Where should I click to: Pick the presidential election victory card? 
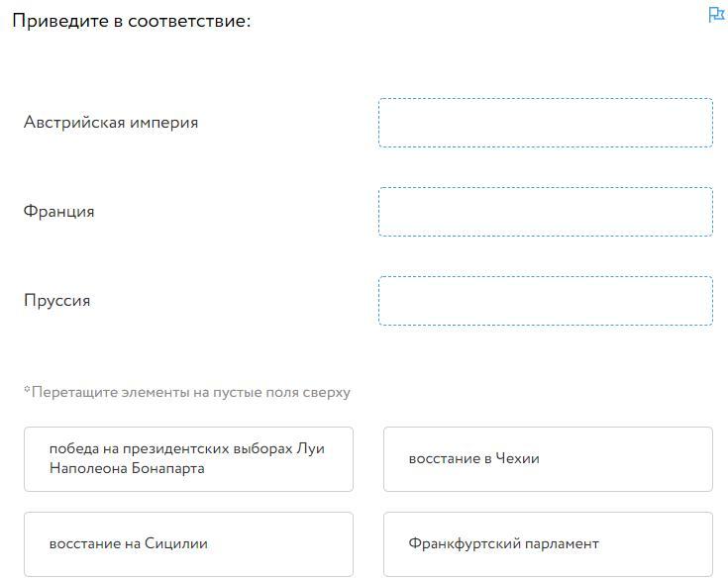pos(188,459)
